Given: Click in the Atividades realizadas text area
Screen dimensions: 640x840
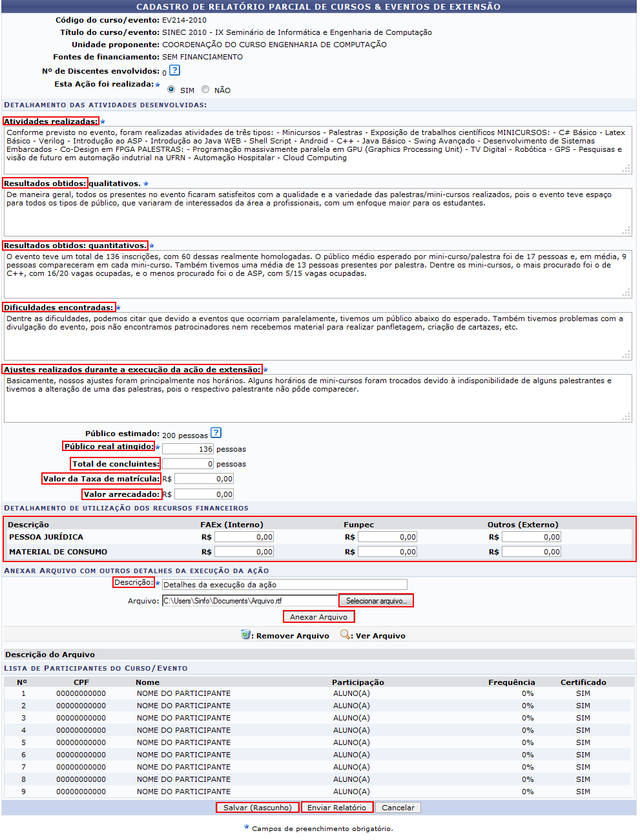Looking at the screenshot, I should [316, 150].
